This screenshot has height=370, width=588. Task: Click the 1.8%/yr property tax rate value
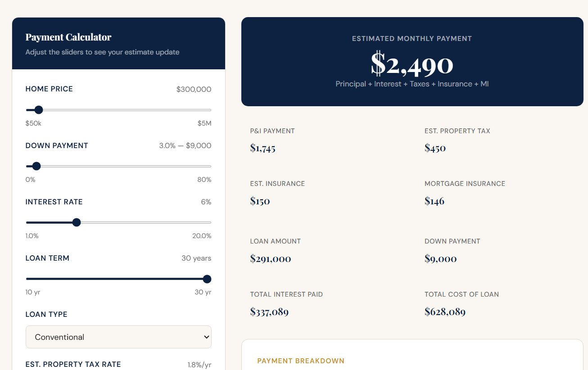point(199,365)
